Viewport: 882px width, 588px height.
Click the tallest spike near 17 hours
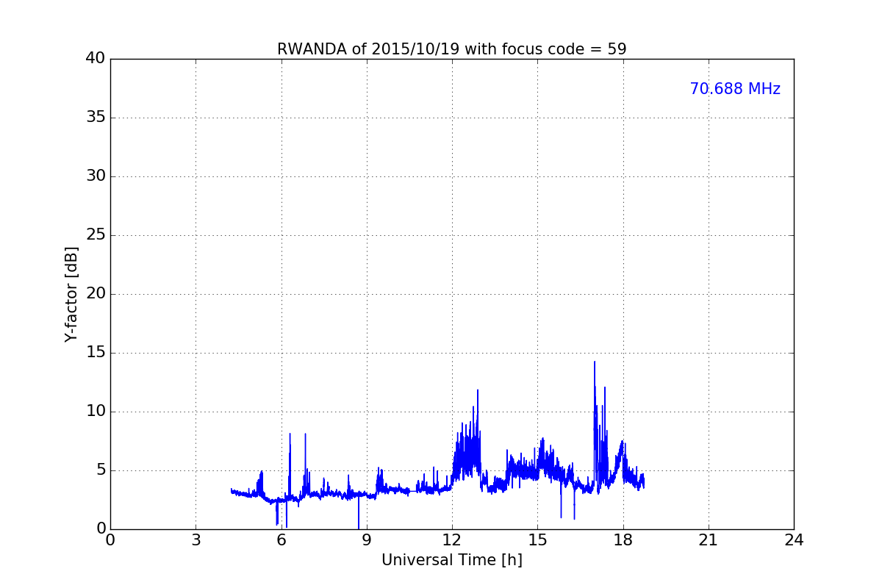tap(595, 362)
